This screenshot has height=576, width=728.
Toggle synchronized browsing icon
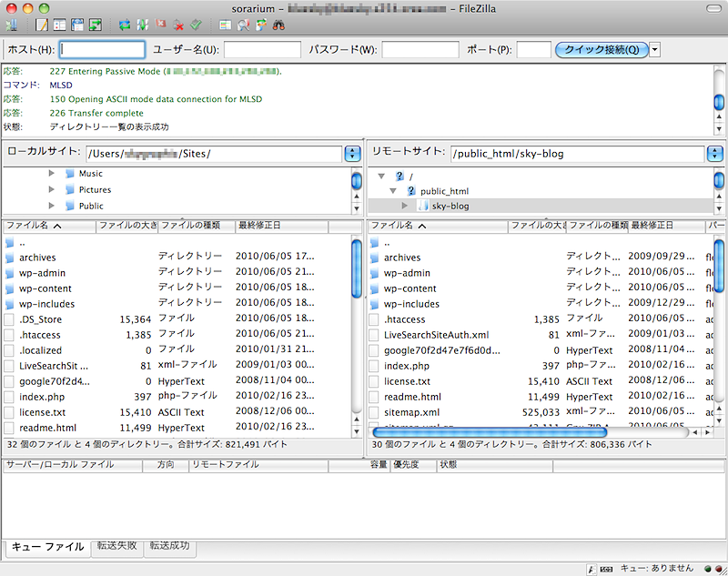(x=261, y=25)
